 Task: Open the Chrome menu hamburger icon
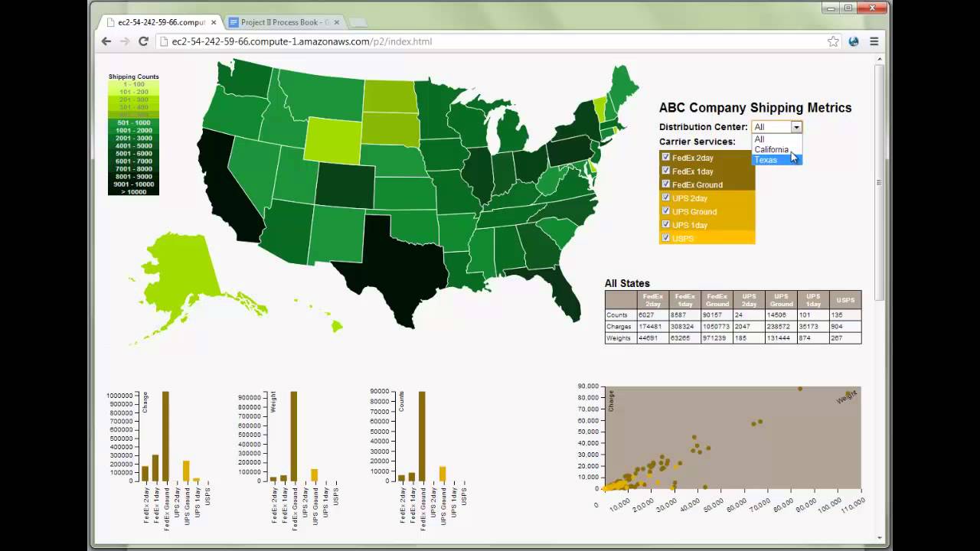point(874,41)
